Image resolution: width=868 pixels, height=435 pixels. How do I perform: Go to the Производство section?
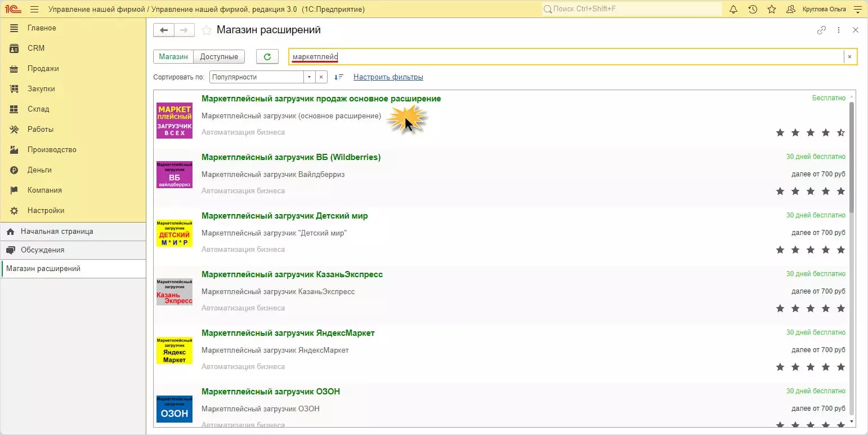tap(73, 150)
